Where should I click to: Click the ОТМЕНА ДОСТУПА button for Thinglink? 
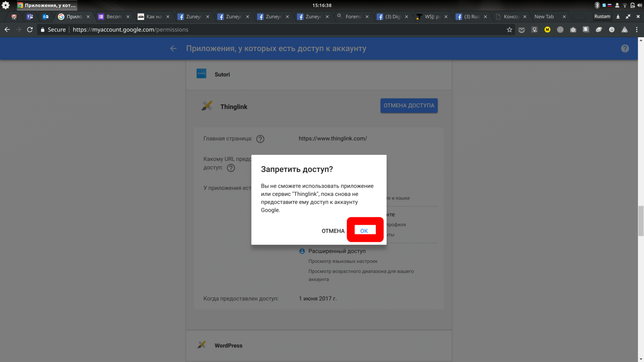(409, 106)
